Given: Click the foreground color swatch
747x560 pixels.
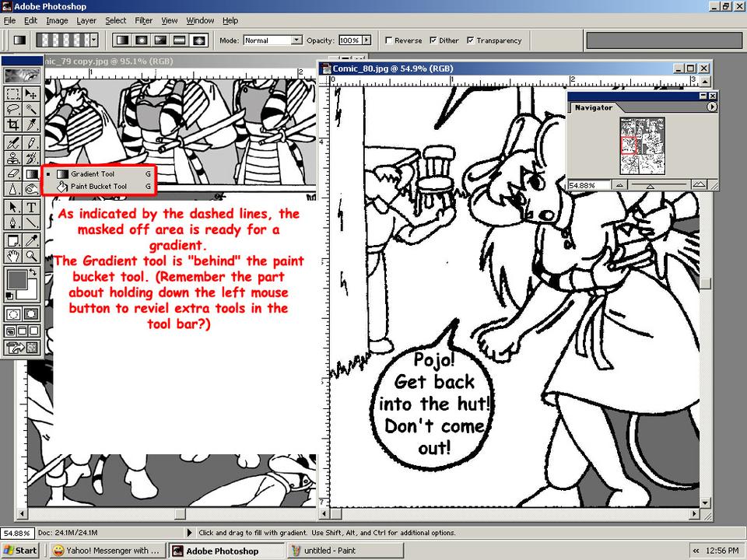Looking at the screenshot, I should click(x=16, y=279).
